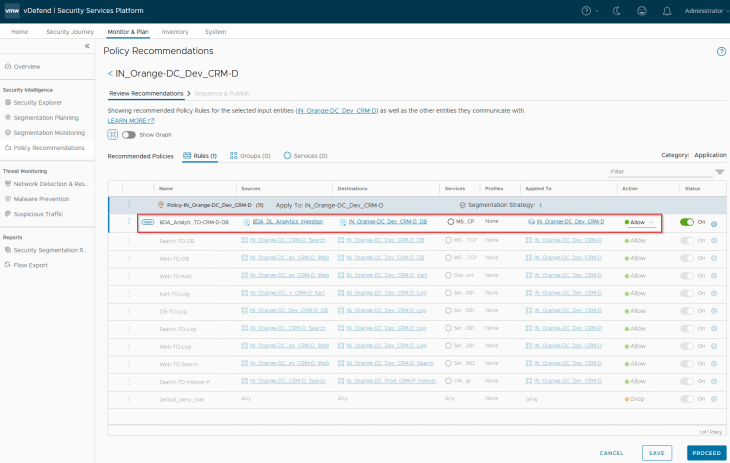The height and width of the screenshot is (463, 730).
Task: Open three-dot menu for BDA_Analyti rule
Action: pos(129,222)
